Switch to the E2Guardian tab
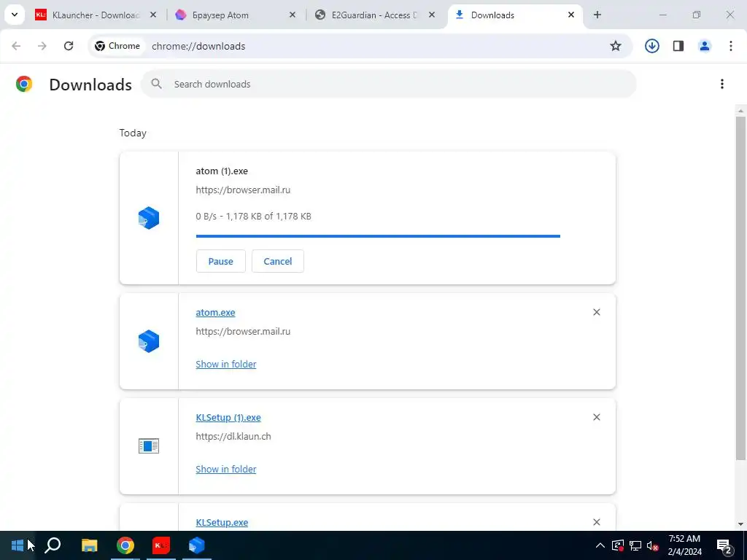The image size is (747, 560). pos(374,15)
